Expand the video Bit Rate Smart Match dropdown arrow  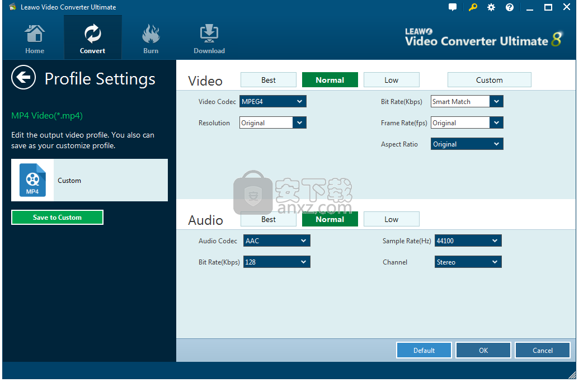point(496,101)
